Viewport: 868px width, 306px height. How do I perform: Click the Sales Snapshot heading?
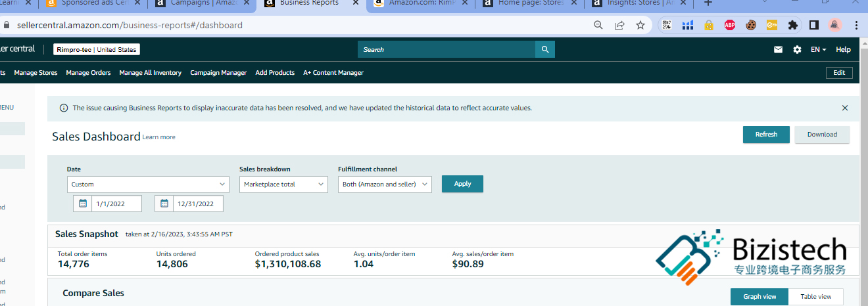coord(87,234)
